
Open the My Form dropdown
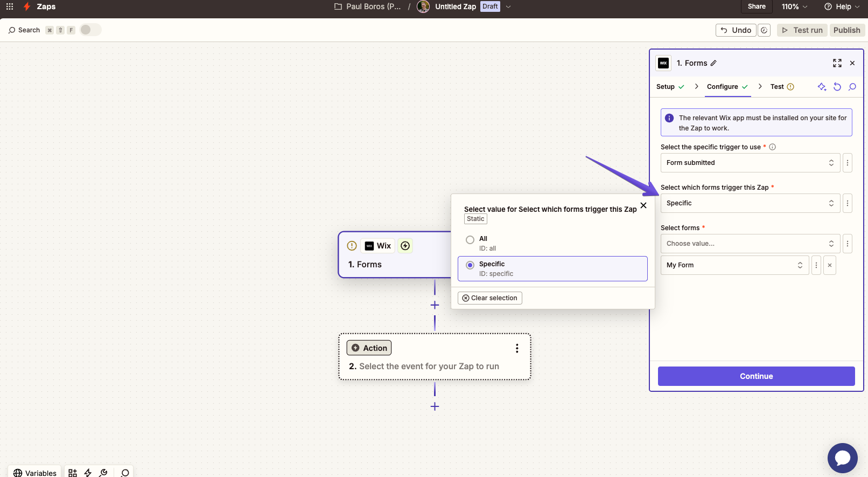[x=734, y=265]
